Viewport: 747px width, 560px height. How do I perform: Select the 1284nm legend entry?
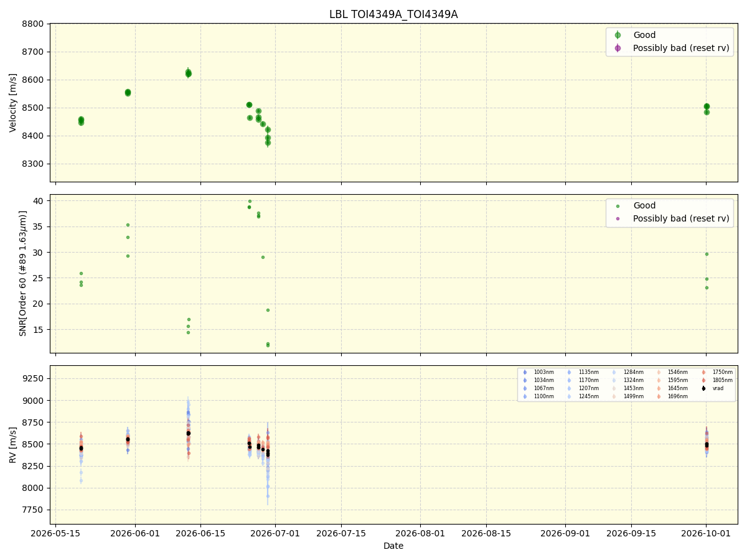point(629,372)
